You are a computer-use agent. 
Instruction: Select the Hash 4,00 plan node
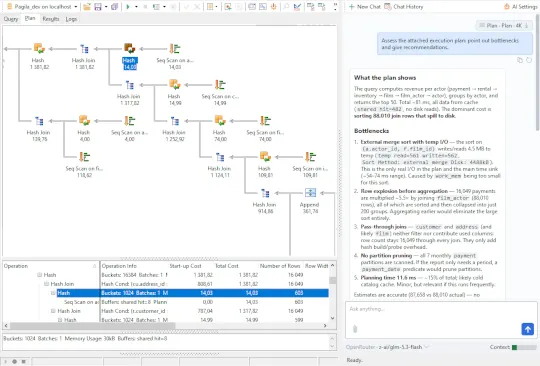(84, 128)
